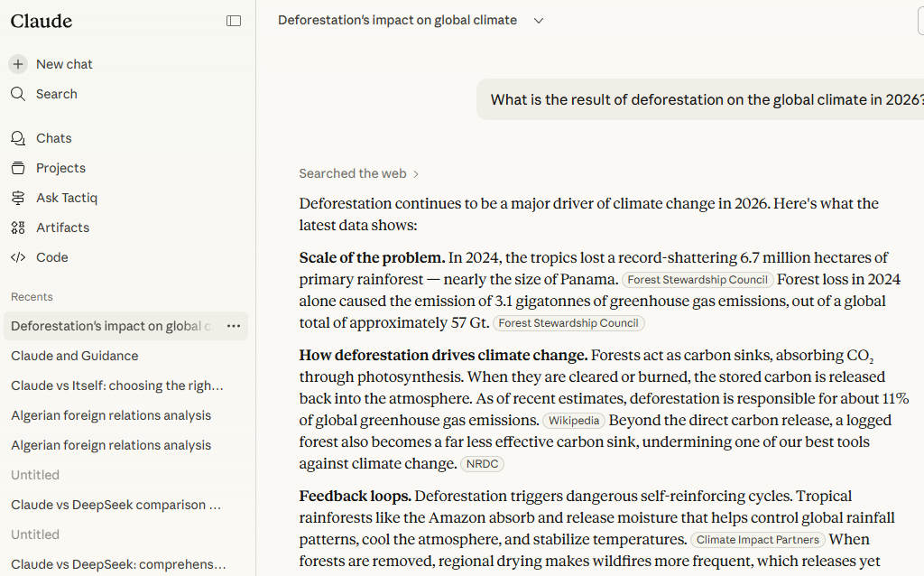Open first Algerian foreign relations analysis chat
924x576 pixels.
coord(111,415)
